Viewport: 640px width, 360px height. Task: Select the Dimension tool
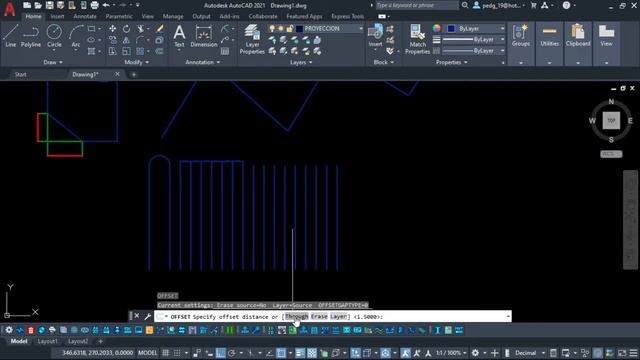click(x=203, y=36)
